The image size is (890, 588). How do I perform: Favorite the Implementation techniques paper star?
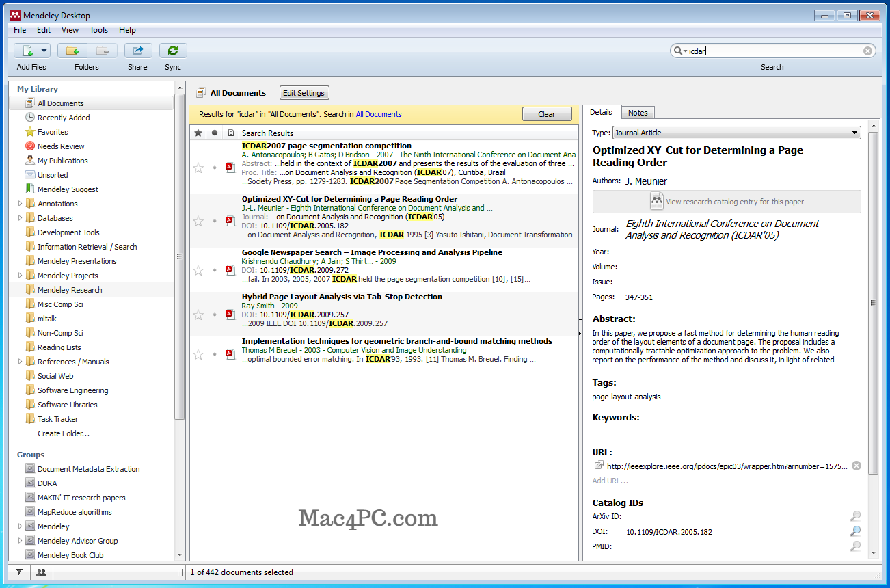pos(198,354)
